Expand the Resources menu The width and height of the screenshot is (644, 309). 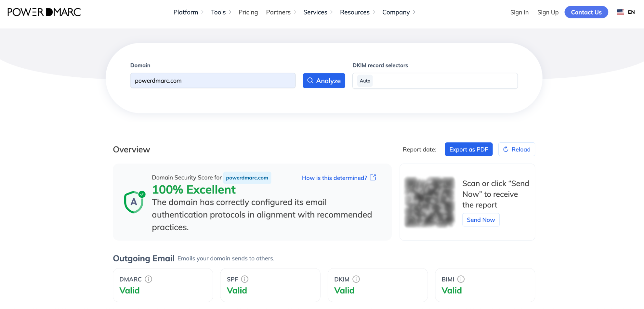tap(358, 12)
